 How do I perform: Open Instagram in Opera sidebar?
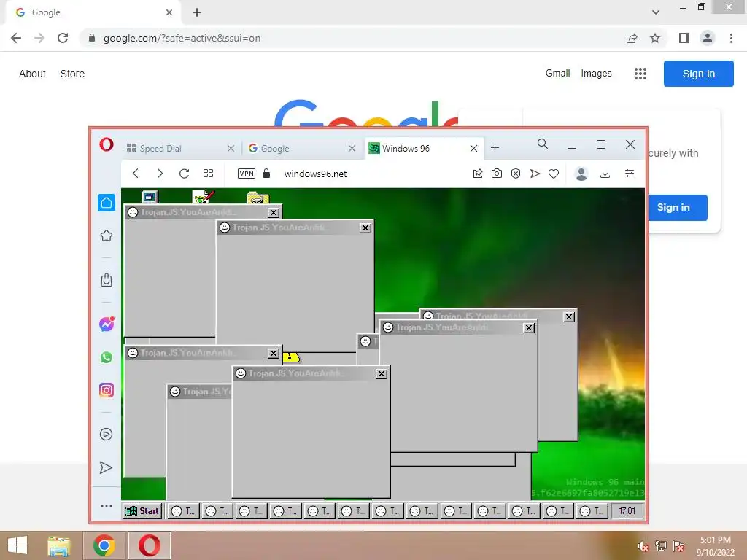pos(107,391)
